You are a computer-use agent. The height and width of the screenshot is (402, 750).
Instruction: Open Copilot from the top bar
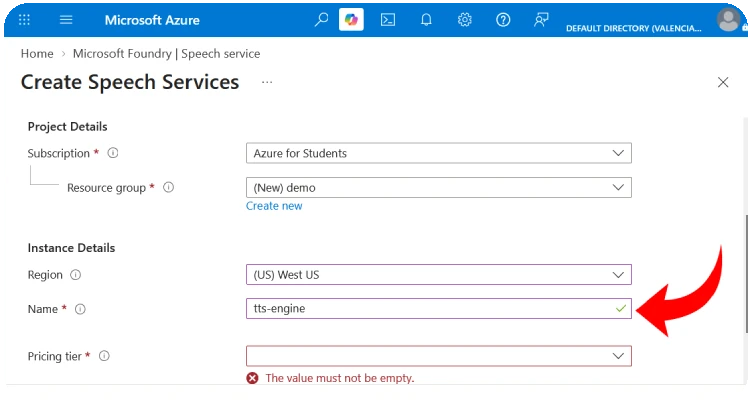point(351,20)
